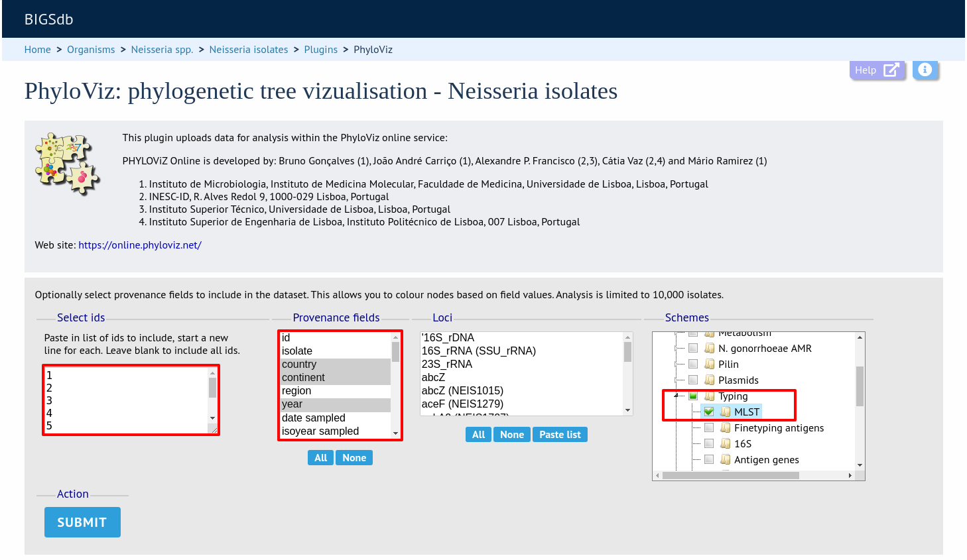Image resolution: width=967 pixels, height=560 pixels.
Task: Click the Pilin folder icon
Action: click(710, 364)
